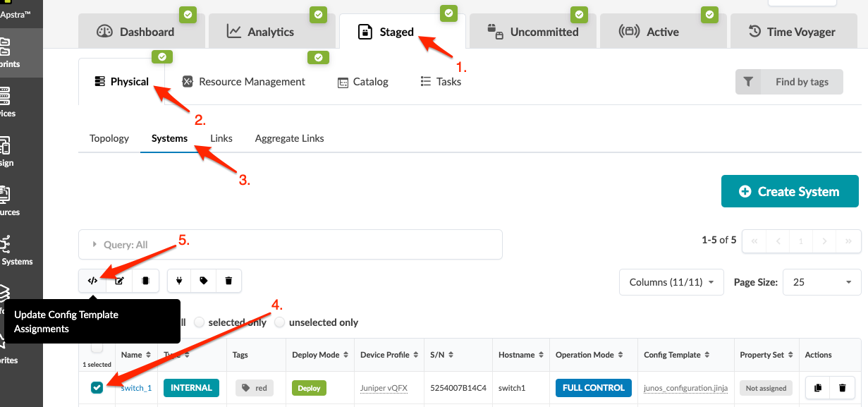
Task: Uncheck the switch_1 row checkbox
Action: coord(97,387)
